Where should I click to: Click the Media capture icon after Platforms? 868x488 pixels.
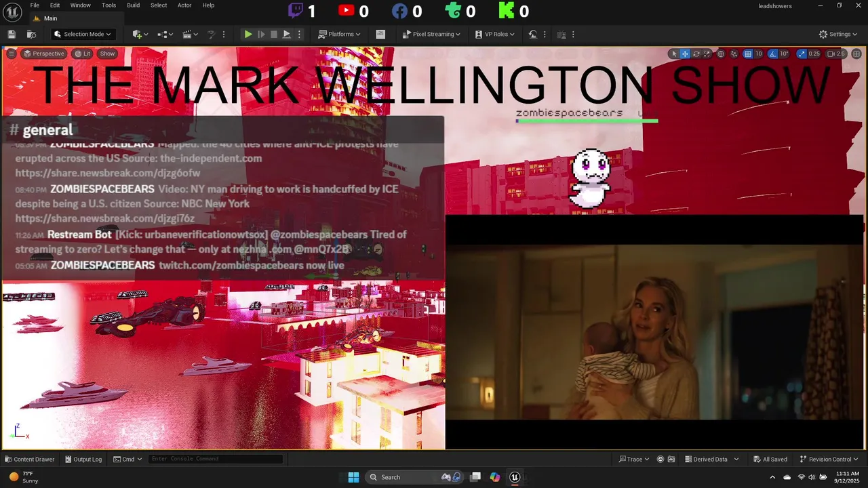[x=380, y=34]
